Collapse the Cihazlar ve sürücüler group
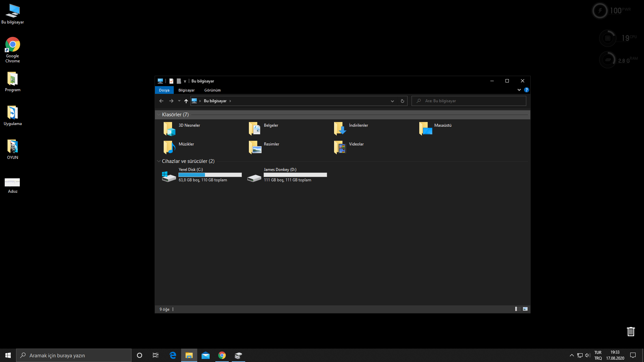The height and width of the screenshot is (362, 644). [x=159, y=161]
